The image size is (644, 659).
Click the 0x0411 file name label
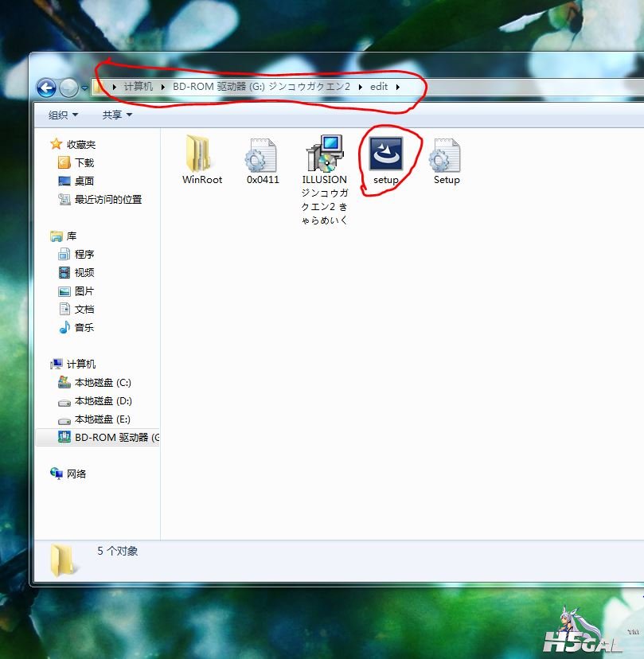[263, 179]
